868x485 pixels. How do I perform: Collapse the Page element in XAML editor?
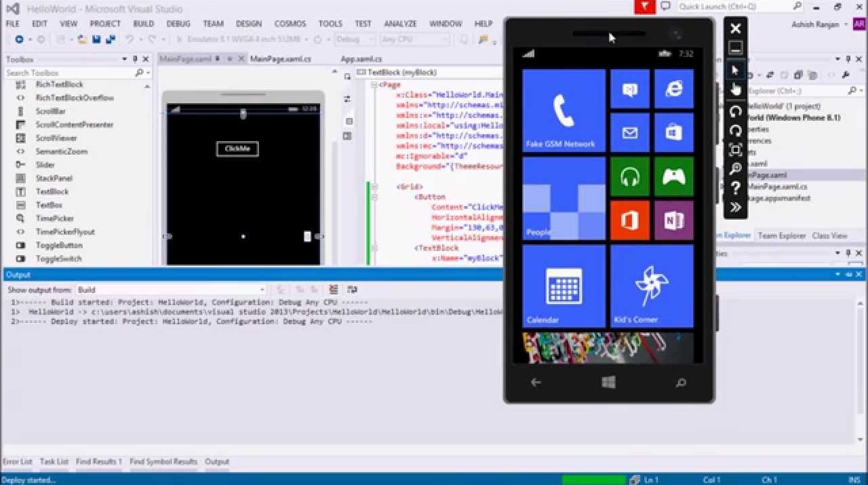pyautogui.click(x=374, y=85)
